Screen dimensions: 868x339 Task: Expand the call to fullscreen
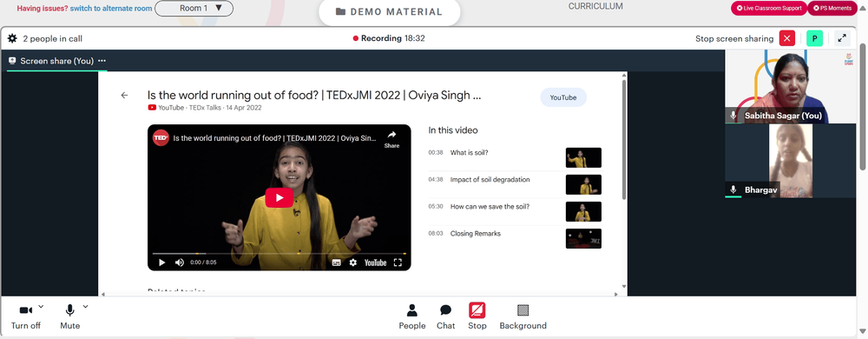(841, 38)
